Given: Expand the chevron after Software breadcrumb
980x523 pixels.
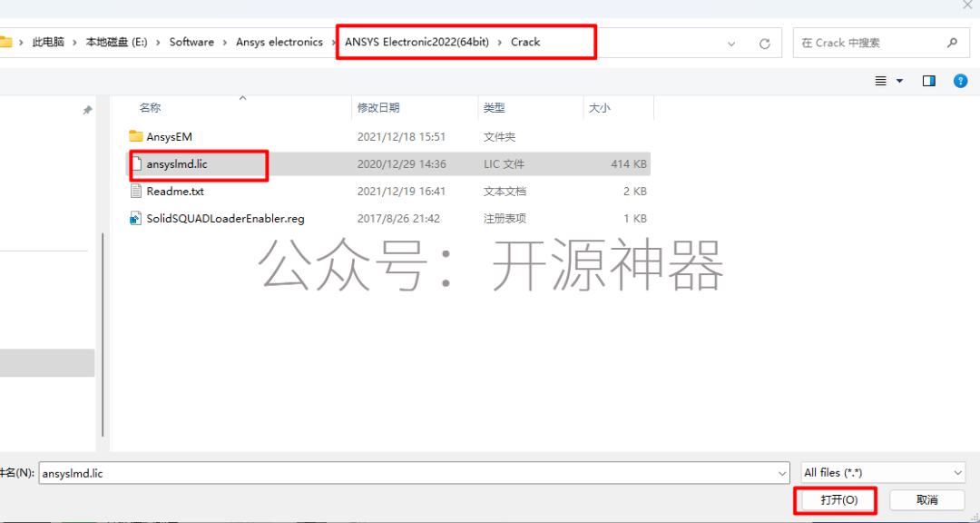Looking at the screenshot, I should point(225,43).
